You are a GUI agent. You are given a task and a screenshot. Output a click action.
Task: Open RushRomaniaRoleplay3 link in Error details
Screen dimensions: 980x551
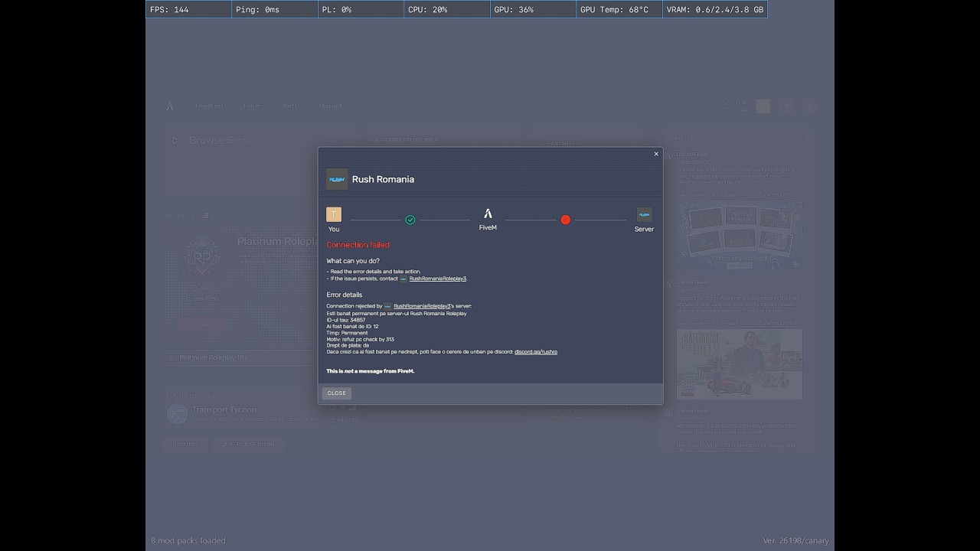point(422,306)
